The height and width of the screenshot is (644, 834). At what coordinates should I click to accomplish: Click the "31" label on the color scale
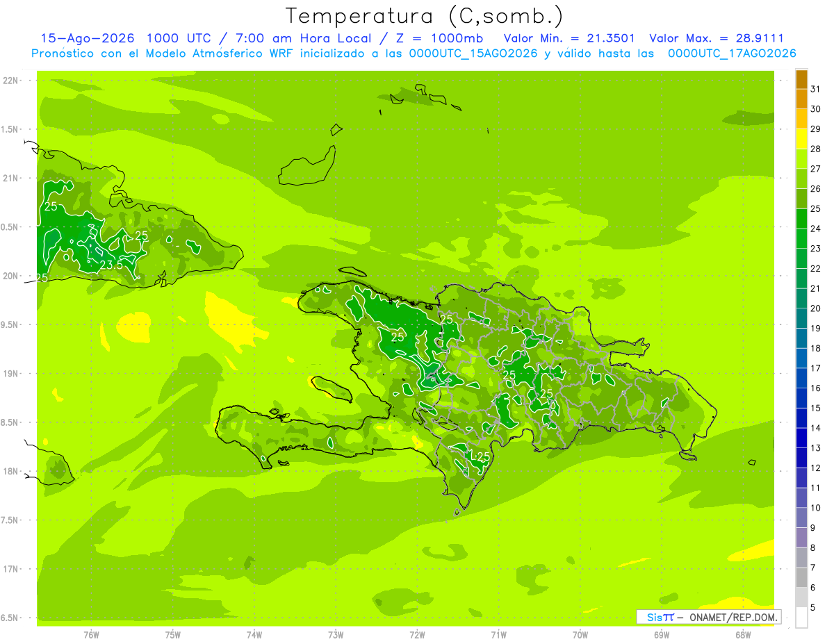point(816,89)
